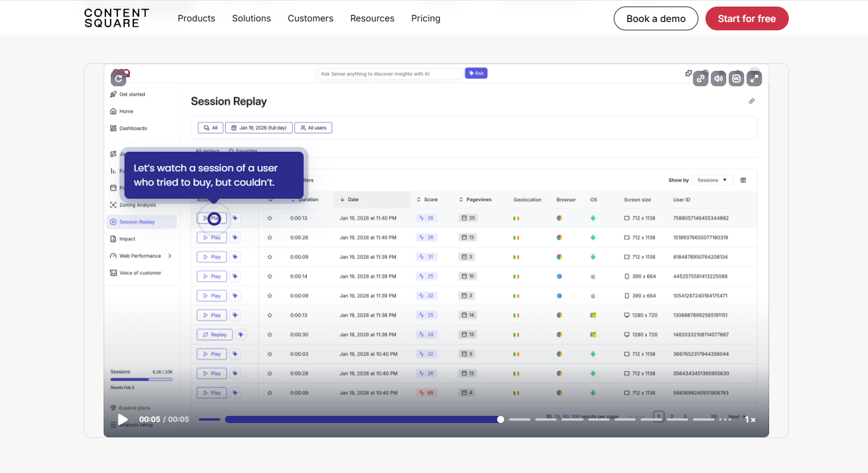Copy the demo link via the chain icon
Viewport: 868px width, 473px height.
pos(701,79)
